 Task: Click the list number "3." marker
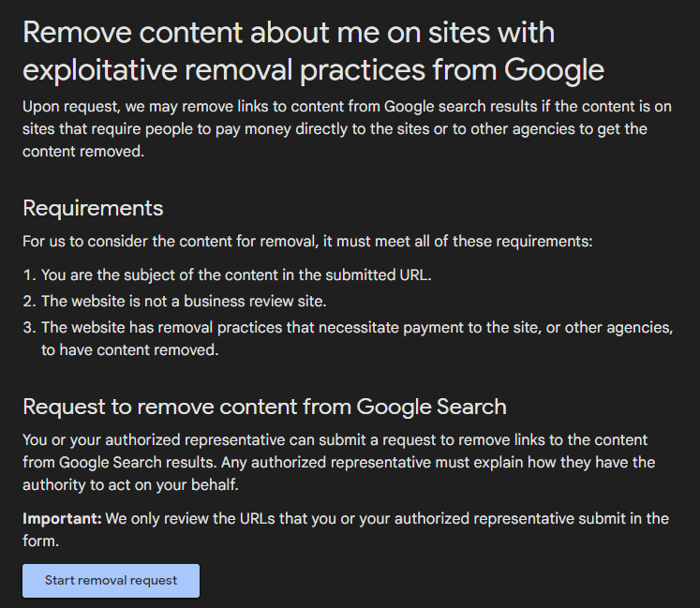coord(30,327)
